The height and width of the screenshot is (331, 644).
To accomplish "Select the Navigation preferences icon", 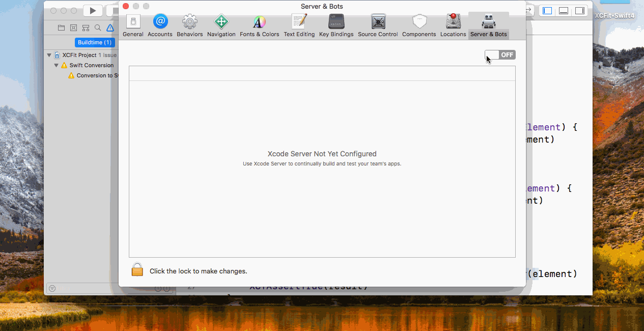I will tap(221, 25).
